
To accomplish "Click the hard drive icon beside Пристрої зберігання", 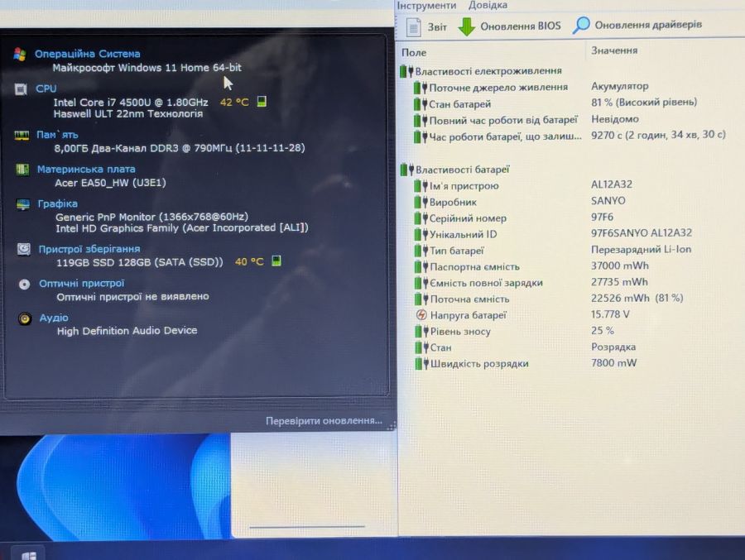I will (24, 249).
